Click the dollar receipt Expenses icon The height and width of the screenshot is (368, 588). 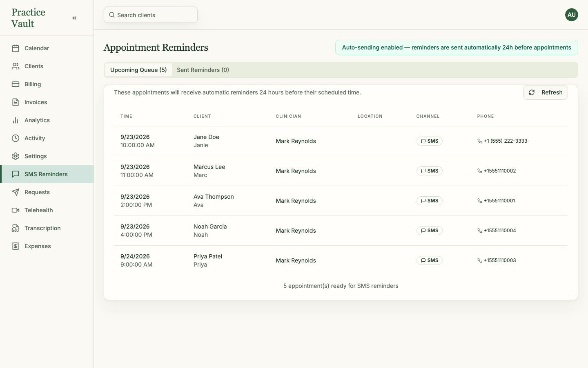[16, 246]
